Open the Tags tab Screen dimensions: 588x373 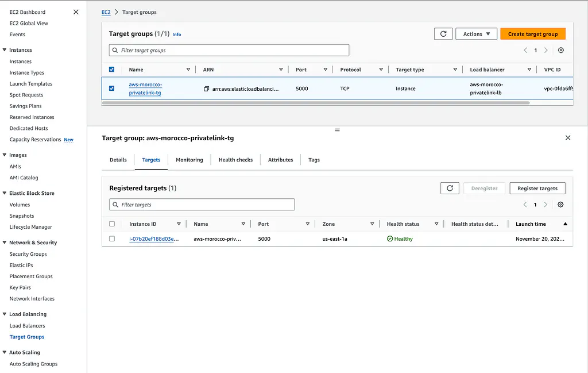314,160
